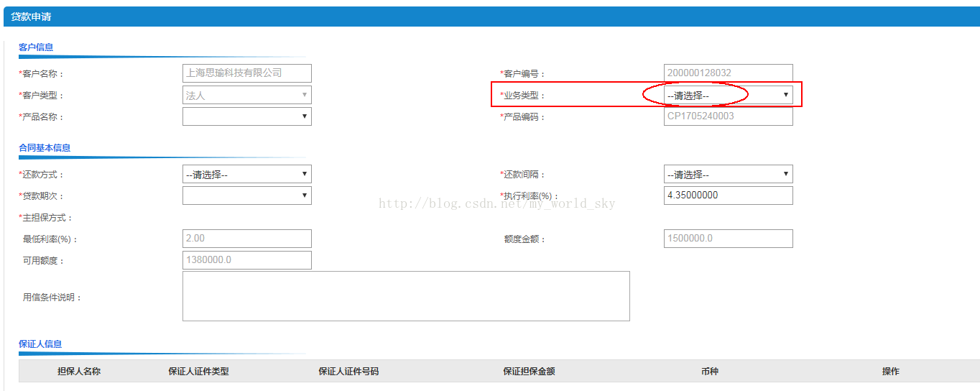Click the 客户名称 label
This screenshot has height=391, width=980.
click(42, 74)
